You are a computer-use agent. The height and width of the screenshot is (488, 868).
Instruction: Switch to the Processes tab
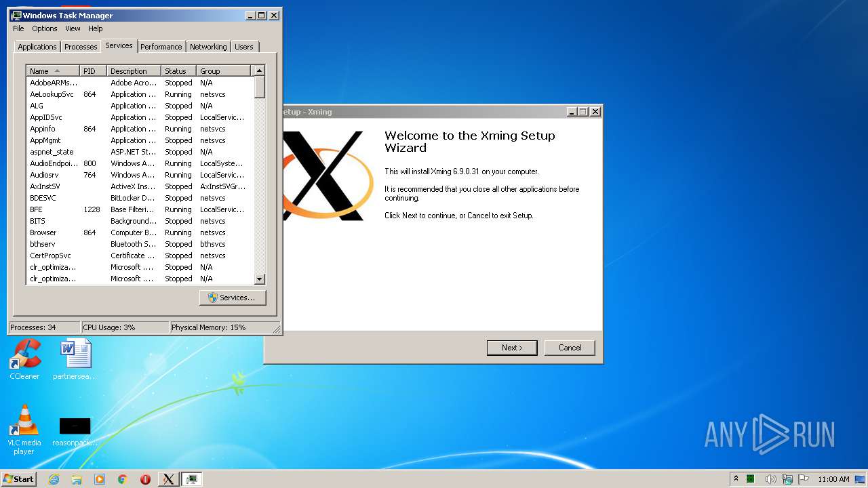click(81, 47)
